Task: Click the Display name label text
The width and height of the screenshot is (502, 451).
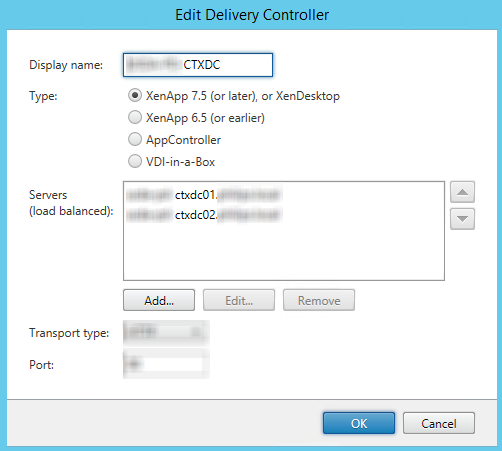Action: tap(66, 65)
